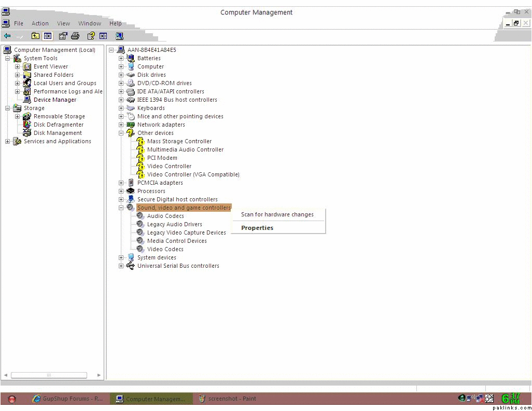Viewport: 532px width, 411px height.
Task: Click the left pane horizontal scrollbar
Action: coord(49,375)
